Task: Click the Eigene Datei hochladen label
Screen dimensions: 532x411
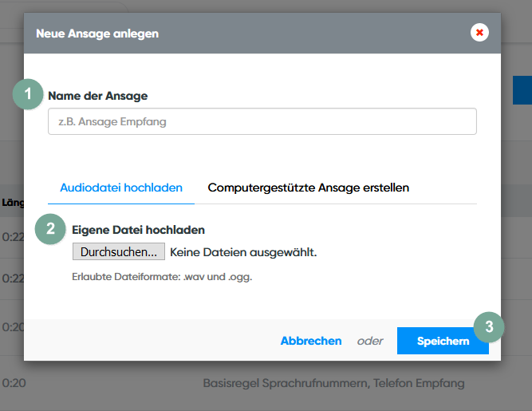Action: point(138,230)
